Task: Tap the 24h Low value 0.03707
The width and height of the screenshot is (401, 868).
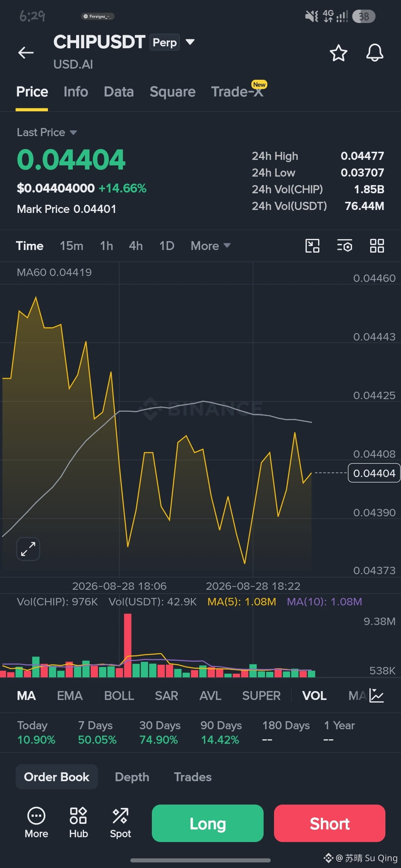Action: pos(362,172)
